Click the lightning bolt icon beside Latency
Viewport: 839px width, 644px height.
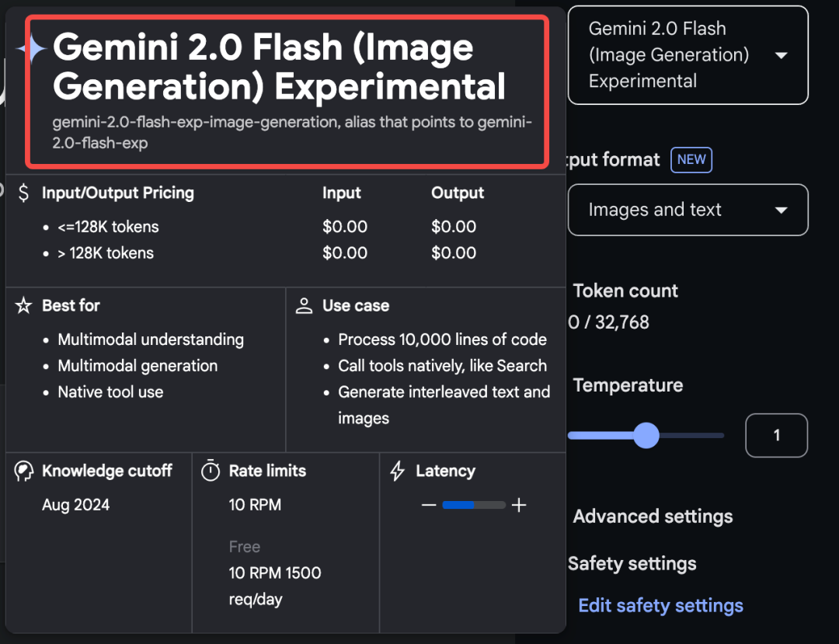pos(399,470)
